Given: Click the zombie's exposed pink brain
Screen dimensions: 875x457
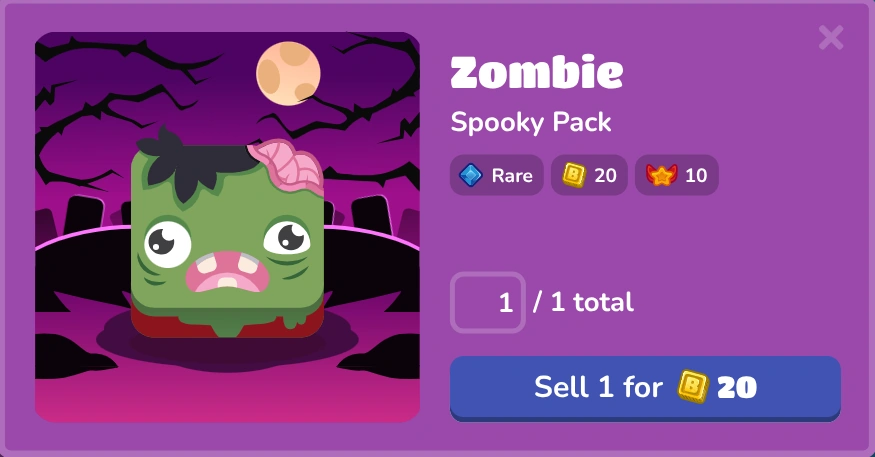Looking at the screenshot, I should [x=288, y=166].
